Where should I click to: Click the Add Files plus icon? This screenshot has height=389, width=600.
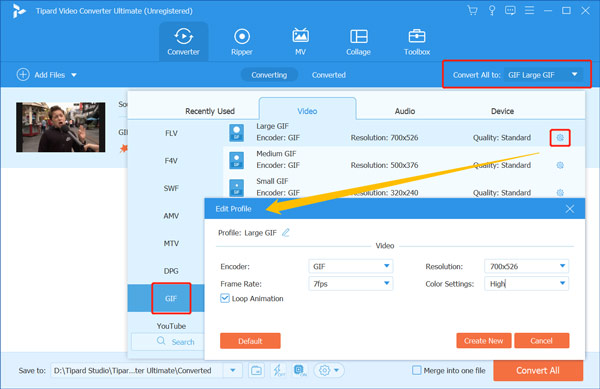(x=23, y=75)
